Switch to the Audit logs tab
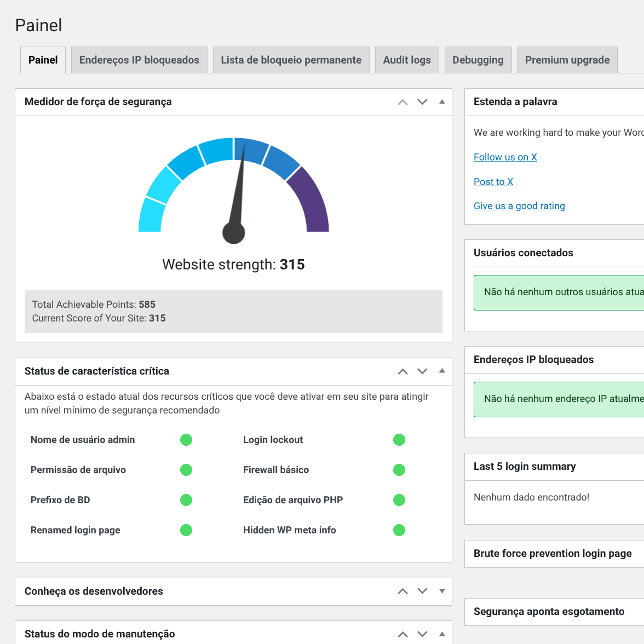This screenshot has height=644, width=644. 407,60
